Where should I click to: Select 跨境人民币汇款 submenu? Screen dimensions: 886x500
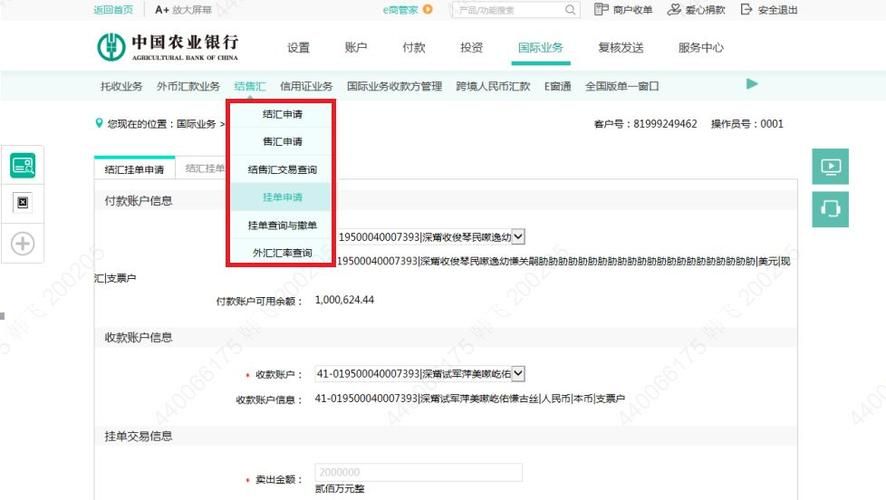click(x=493, y=86)
